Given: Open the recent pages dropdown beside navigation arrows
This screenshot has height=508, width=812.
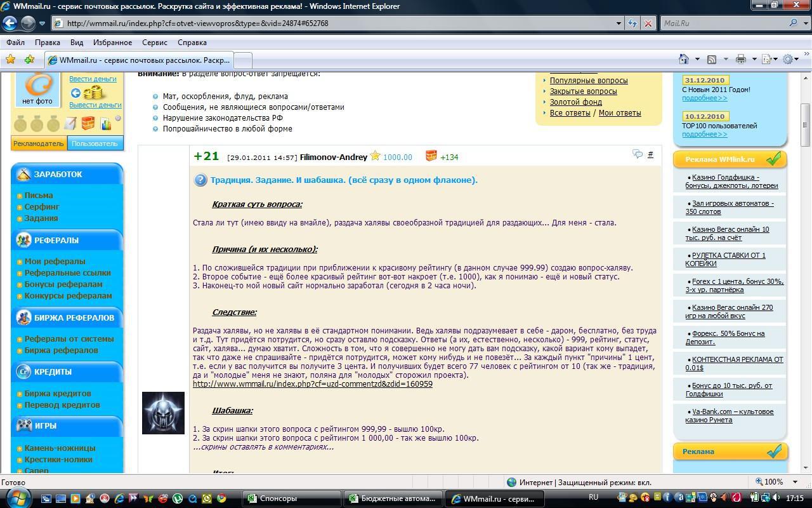Looking at the screenshot, I should [43, 23].
